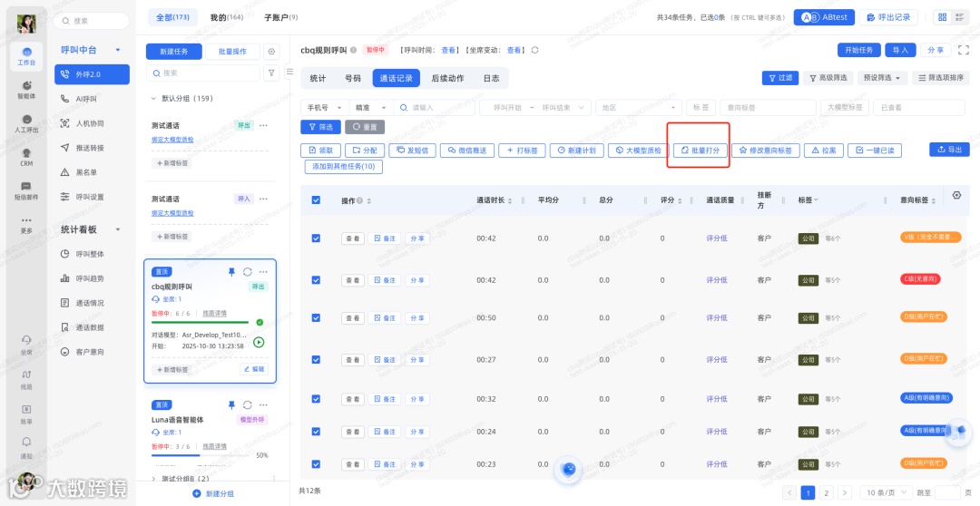Open the 坐席 agent-seat headset icon
This screenshot has width=980, height=506.
pyautogui.click(x=26, y=345)
